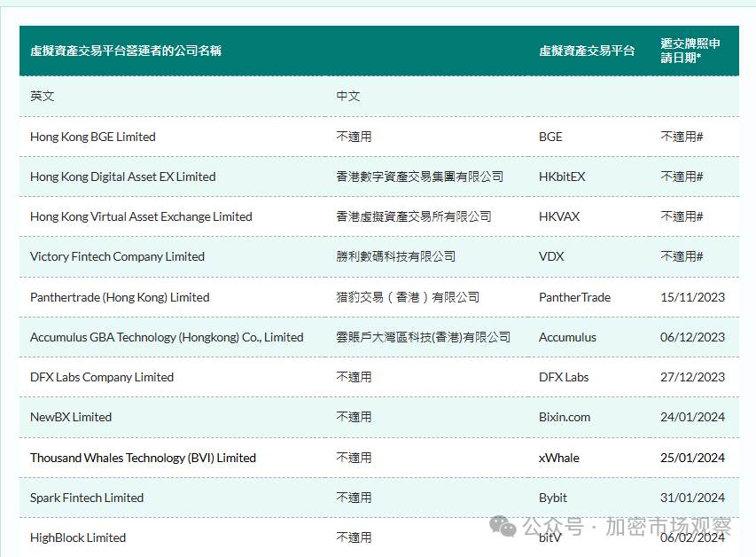Click Thousand Whales Technology (BVI) Limited
Screen dimensions: 756x557
(143, 458)
